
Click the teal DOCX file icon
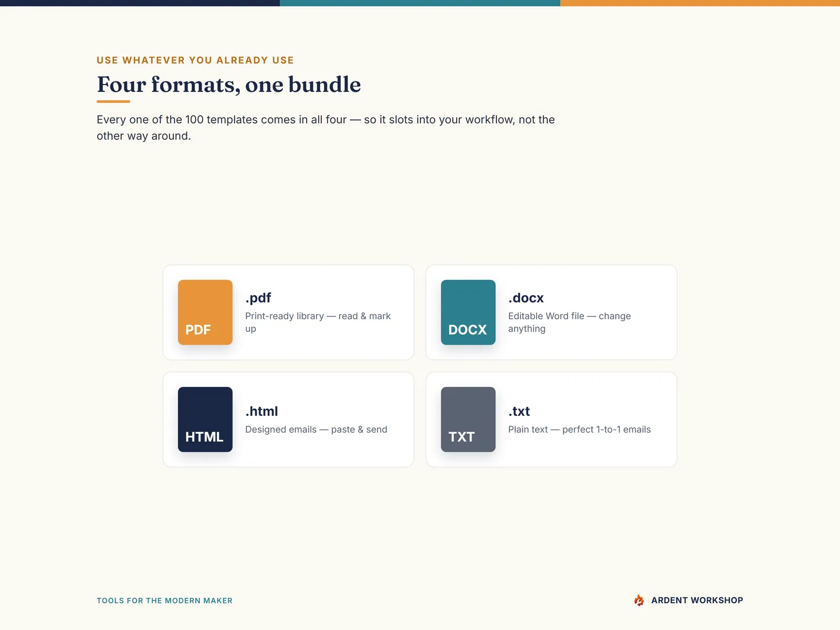(x=468, y=312)
